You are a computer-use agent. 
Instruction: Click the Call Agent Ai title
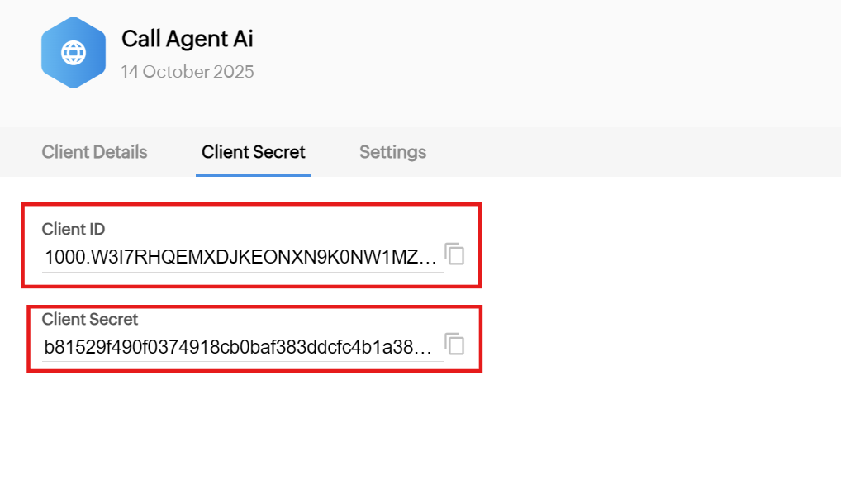[188, 38]
